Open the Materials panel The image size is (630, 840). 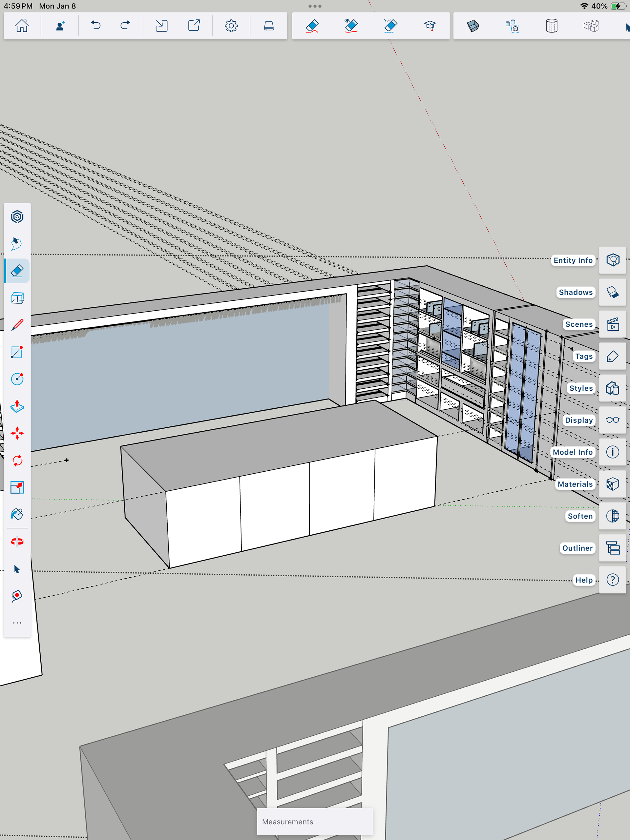613,484
